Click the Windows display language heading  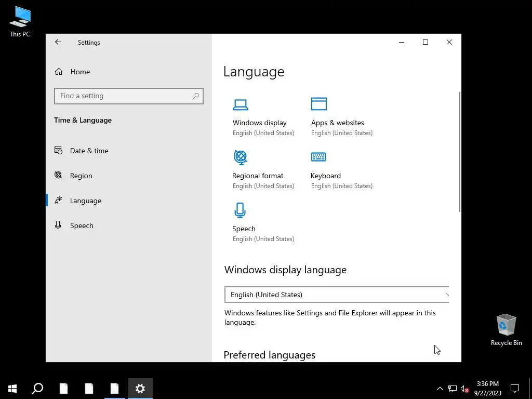coord(285,270)
